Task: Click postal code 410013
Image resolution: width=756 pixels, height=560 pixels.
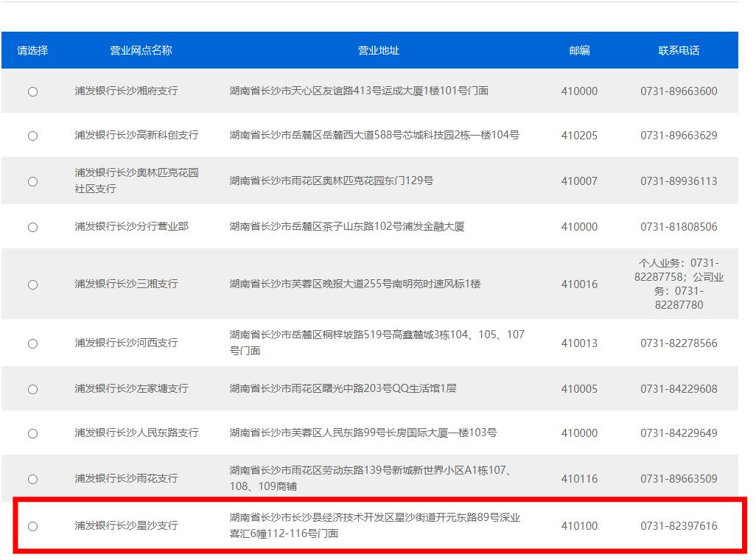Action: [579, 343]
